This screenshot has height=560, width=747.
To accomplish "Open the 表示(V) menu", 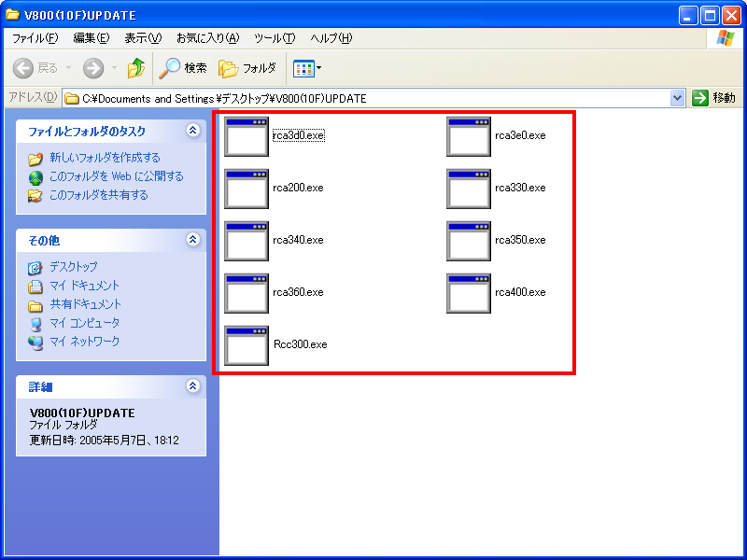I will (x=143, y=38).
